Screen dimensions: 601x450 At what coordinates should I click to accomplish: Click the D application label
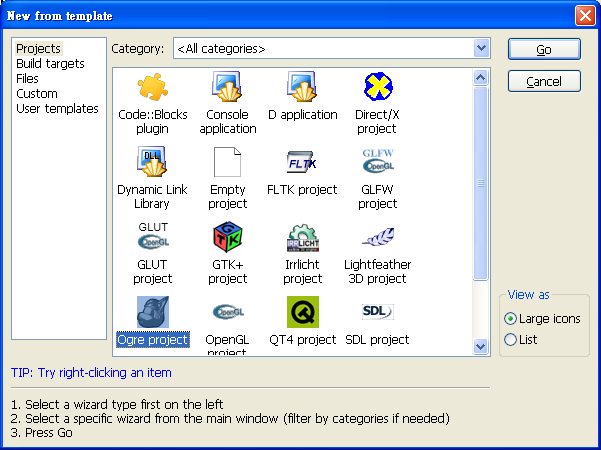pos(303,115)
